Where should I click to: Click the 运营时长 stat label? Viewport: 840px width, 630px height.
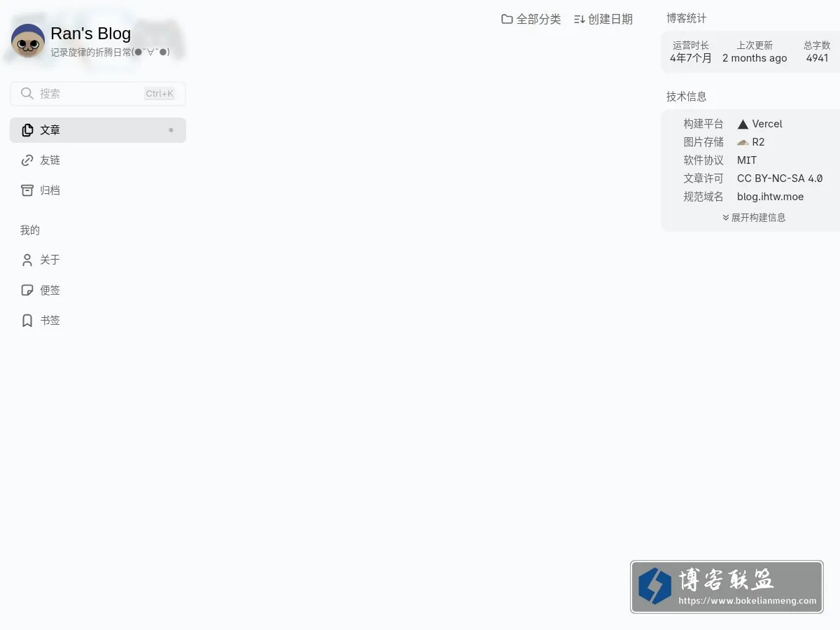click(691, 45)
